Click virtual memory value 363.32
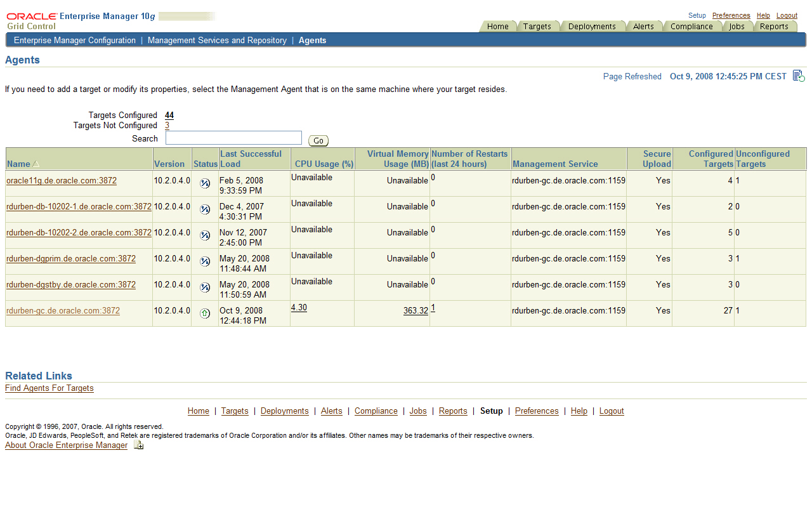 point(416,311)
